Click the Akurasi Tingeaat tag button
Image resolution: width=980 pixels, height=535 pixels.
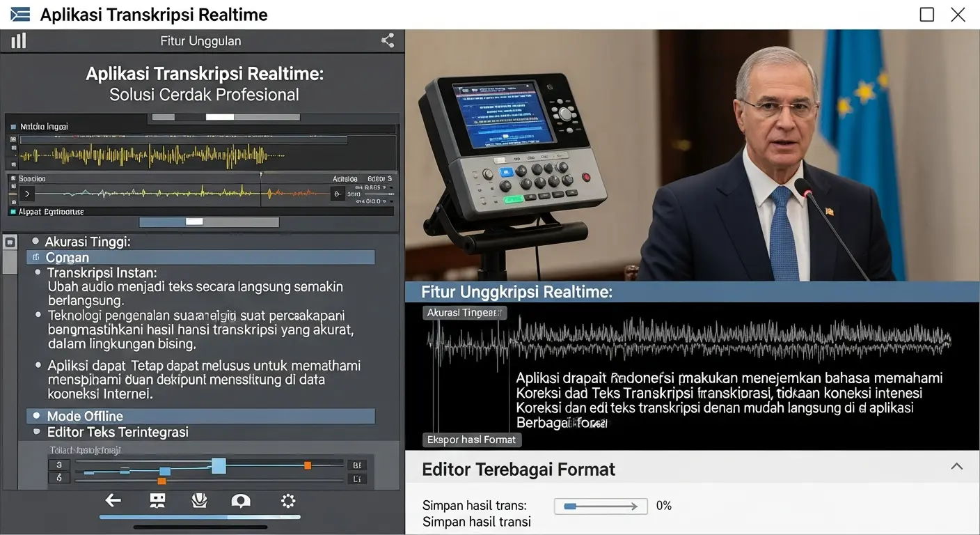click(464, 313)
